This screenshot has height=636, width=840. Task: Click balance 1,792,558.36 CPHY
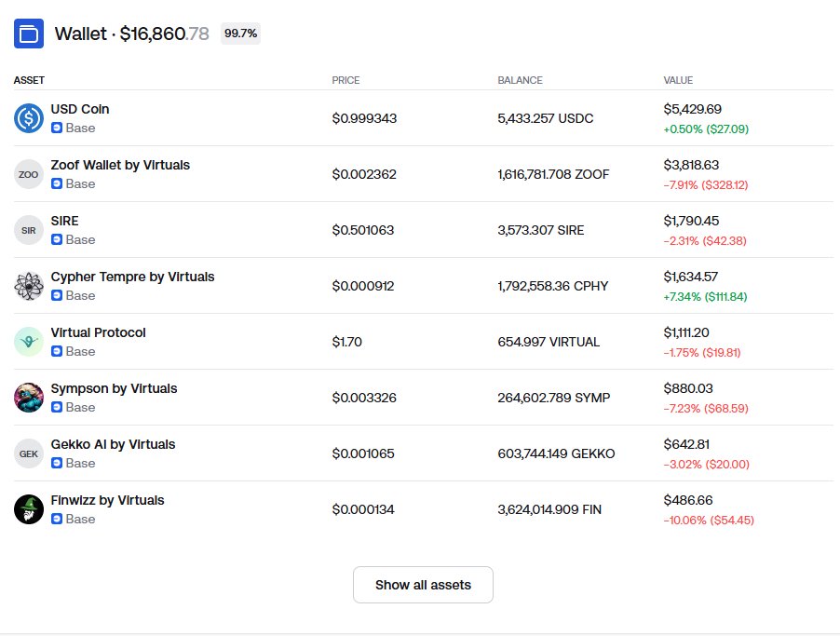click(553, 286)
